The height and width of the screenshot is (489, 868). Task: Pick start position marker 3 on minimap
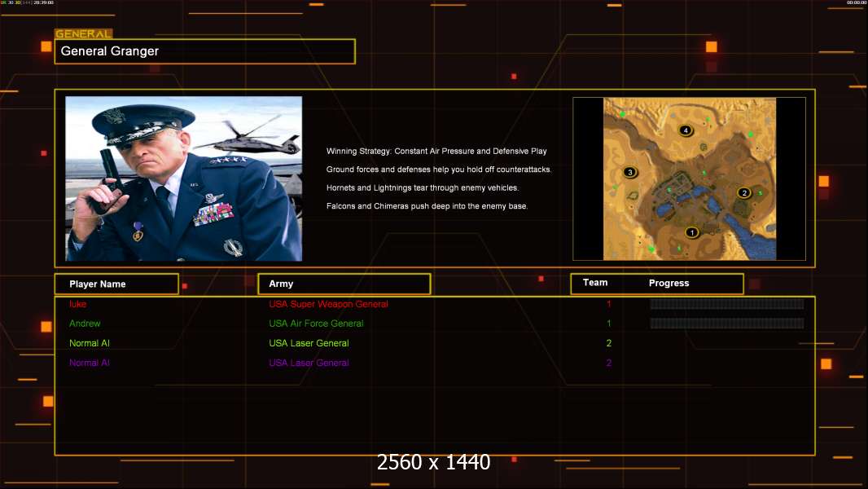pyautogui.click(x=629, y=172)
